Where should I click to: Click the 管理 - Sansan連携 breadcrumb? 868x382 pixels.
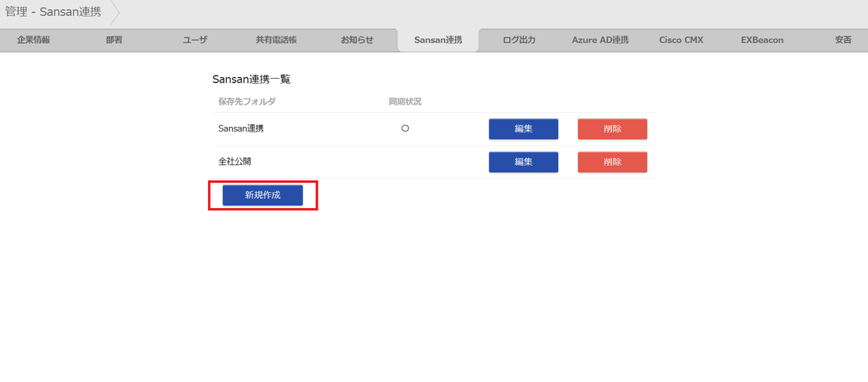[x=53, y=11]
